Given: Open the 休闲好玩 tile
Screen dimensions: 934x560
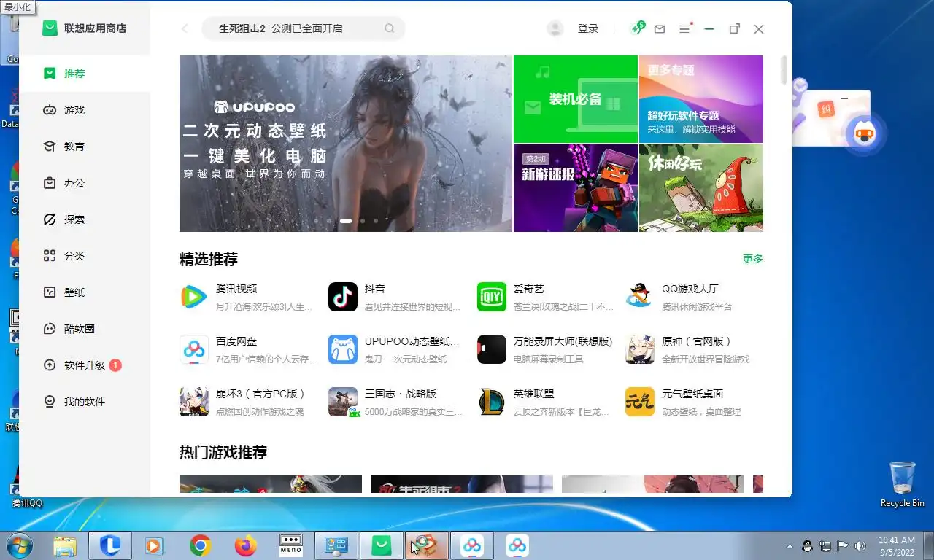Looking at the screenshot, I should 701,188.
